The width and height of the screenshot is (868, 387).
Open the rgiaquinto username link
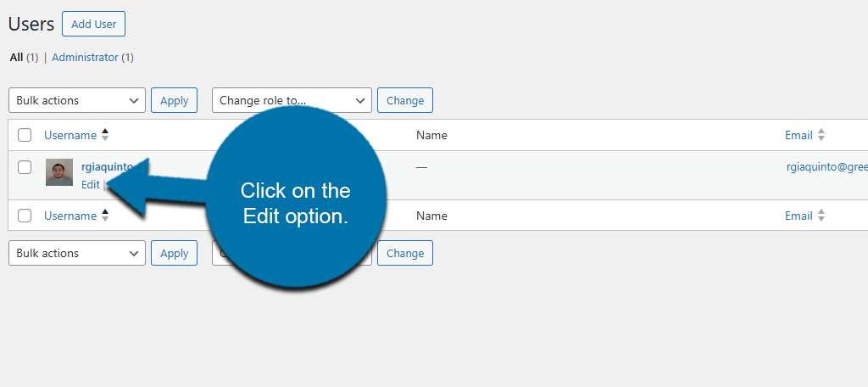(x=108, y=167)
